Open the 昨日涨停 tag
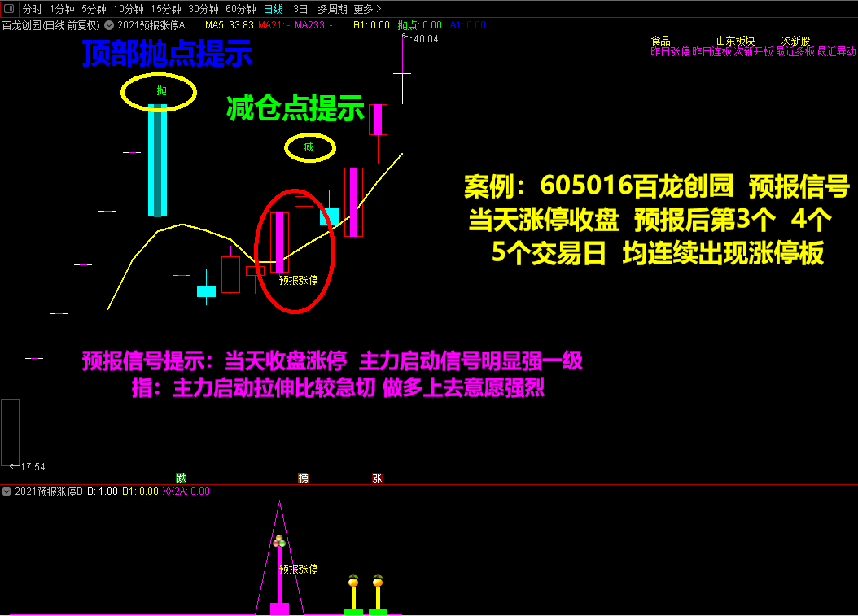The image size is (858, 616). click(x=670, y=51)
